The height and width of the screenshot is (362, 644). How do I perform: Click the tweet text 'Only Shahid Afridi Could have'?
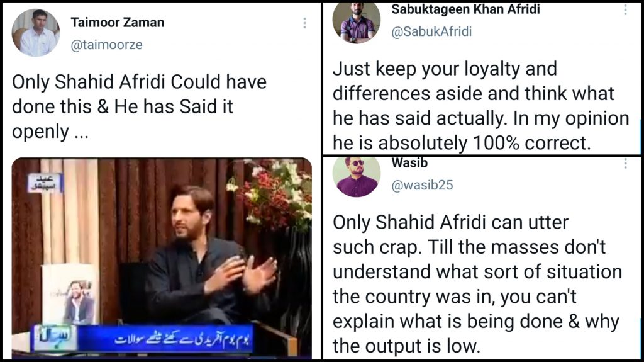click(139, 82)
